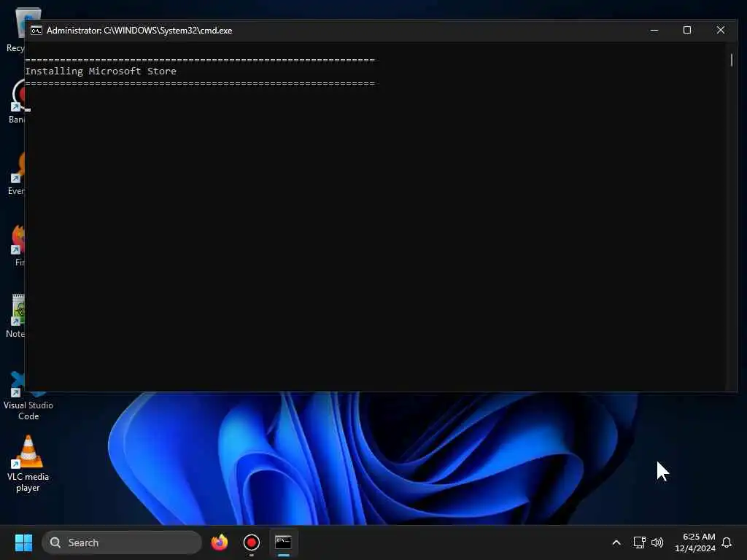The width and height of the screenshot is (747, 560).
Task: Click the 'Installing Microsoft Store' text line
Action: (101, 71)
